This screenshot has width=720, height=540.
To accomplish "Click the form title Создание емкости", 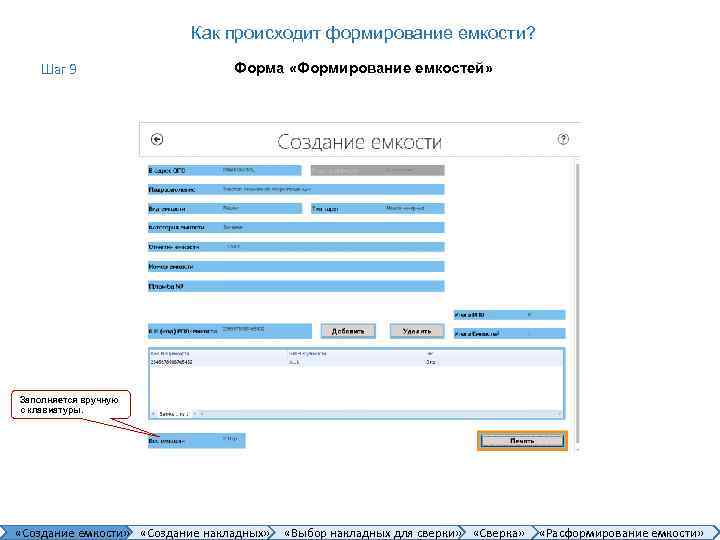I will click(359, 142).
